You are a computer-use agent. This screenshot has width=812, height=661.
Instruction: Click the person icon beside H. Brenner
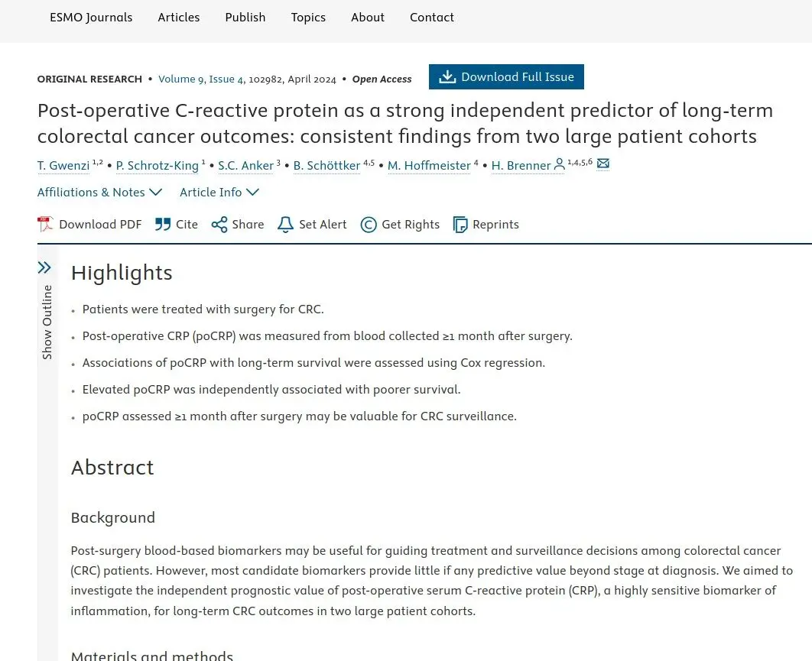pyautogui.click(x=559, y=164)
